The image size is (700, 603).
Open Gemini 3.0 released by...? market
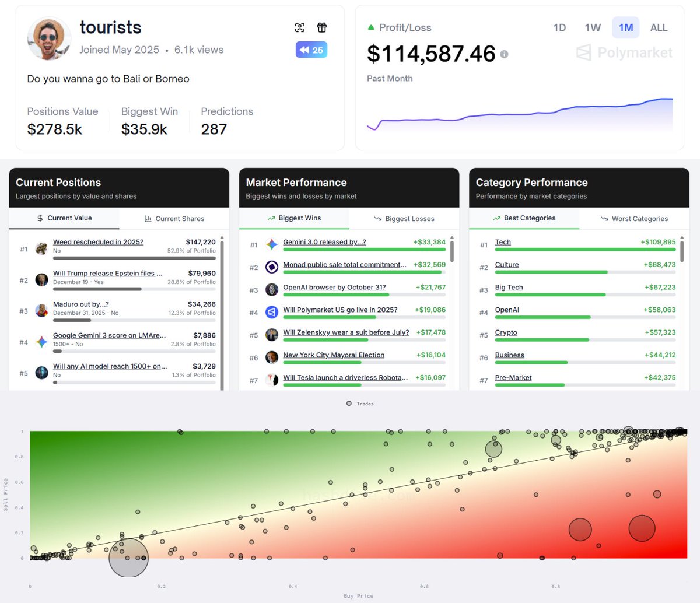click(x=324, y=242)
